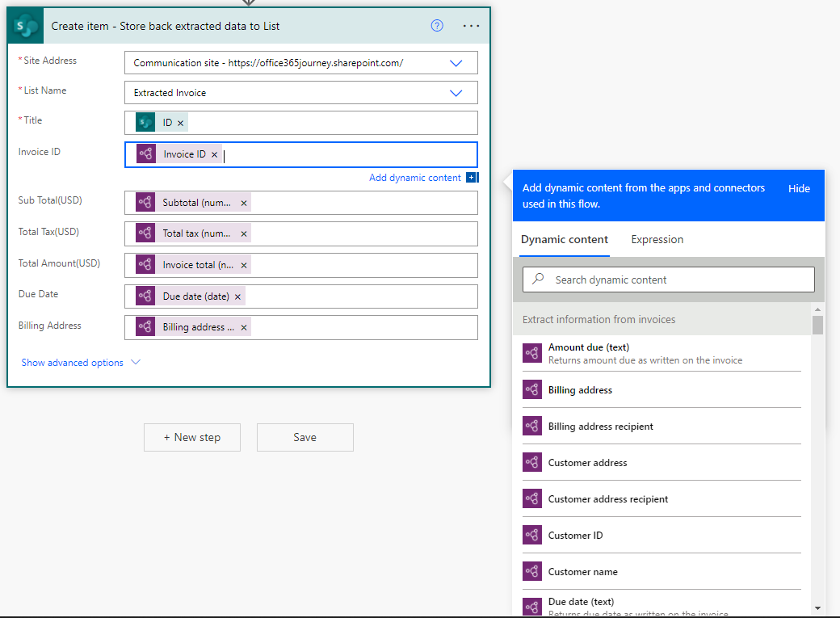
Task: Click the AI Builder icon on Total tax token
Action: pyautogui.click(x=145, y=233)
